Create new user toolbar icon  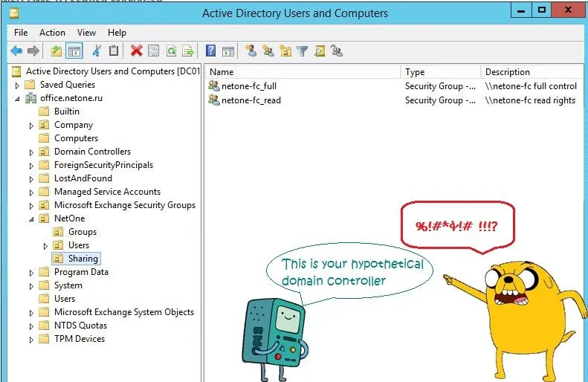pyautogui.click(x=251, y=51)
